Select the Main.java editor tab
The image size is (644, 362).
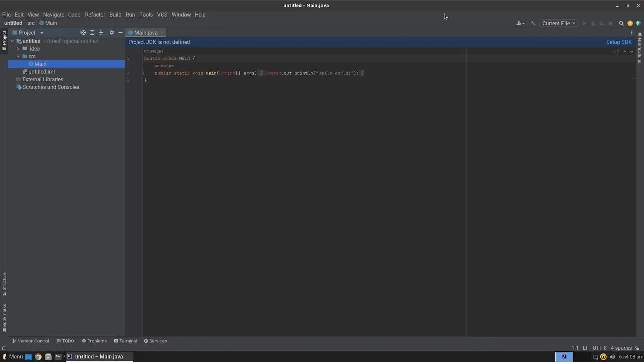145,32
